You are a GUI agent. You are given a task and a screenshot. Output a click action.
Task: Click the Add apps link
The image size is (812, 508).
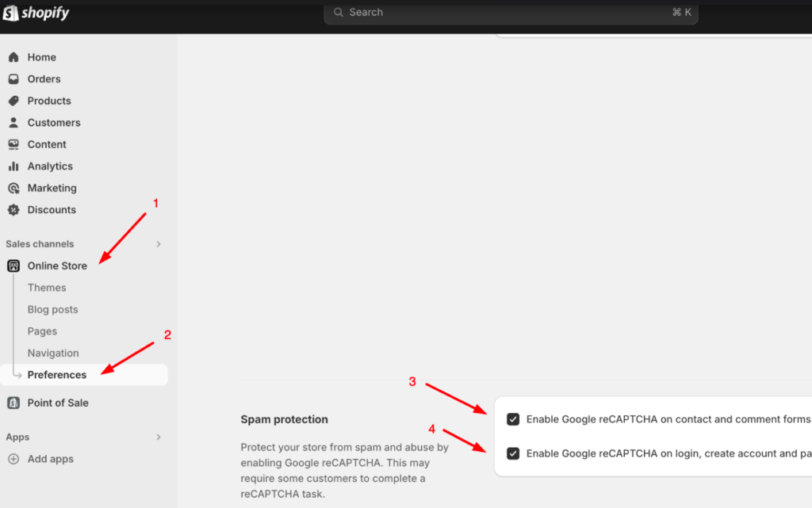(50, 459)
